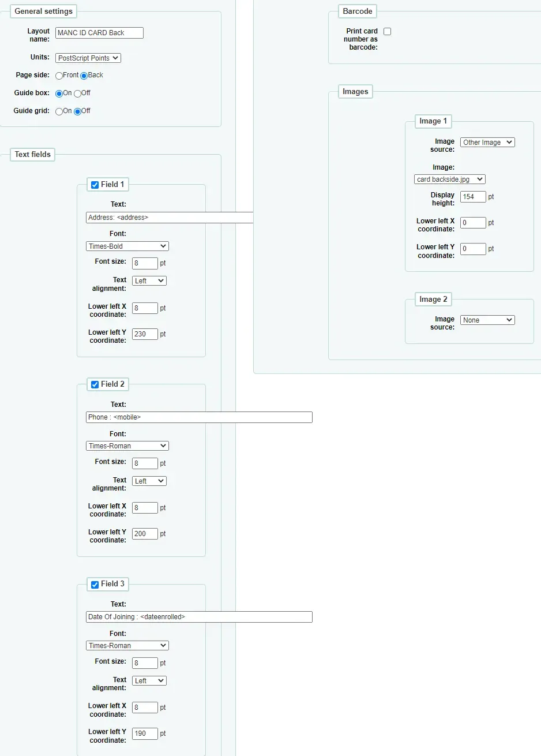Turn Guide grid Off
541x756 pixels.
(77, 111)
